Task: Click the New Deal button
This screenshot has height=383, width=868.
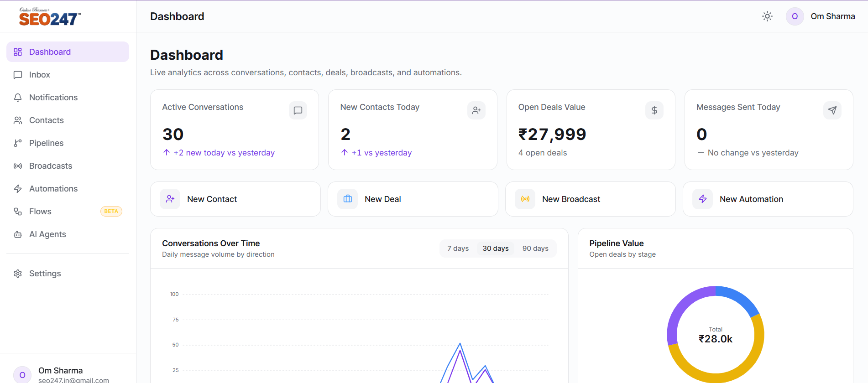Action: click(413, 199)
